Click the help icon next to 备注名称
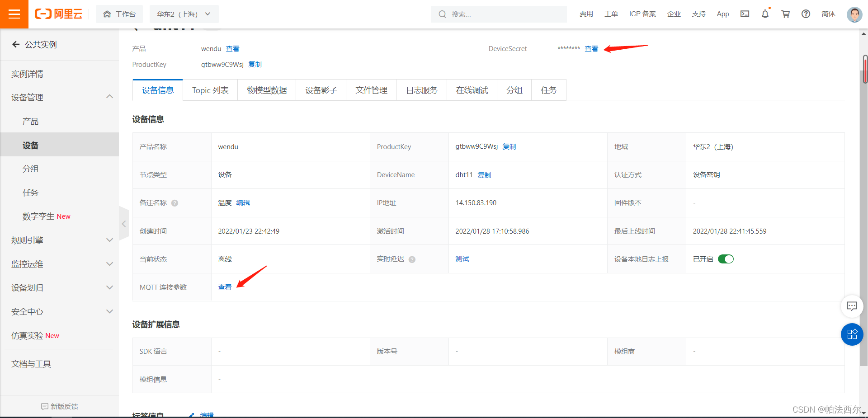Screen dimensions: 868x418 click(x=175, y=203)
